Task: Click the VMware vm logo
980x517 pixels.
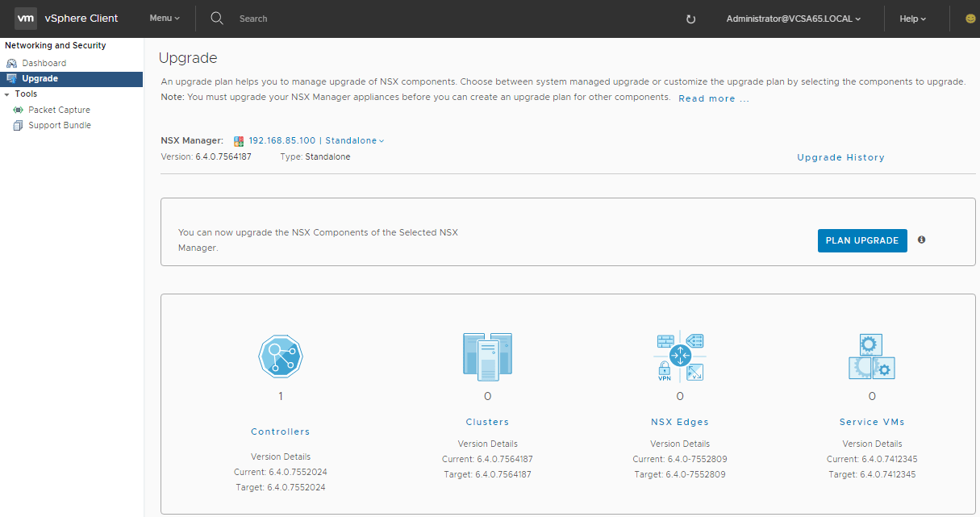Action: pos(26,18)
